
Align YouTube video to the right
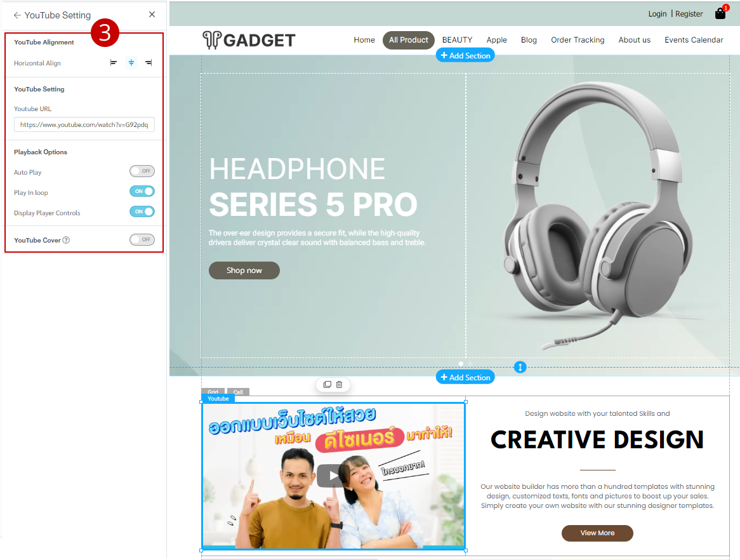[149, 62]
